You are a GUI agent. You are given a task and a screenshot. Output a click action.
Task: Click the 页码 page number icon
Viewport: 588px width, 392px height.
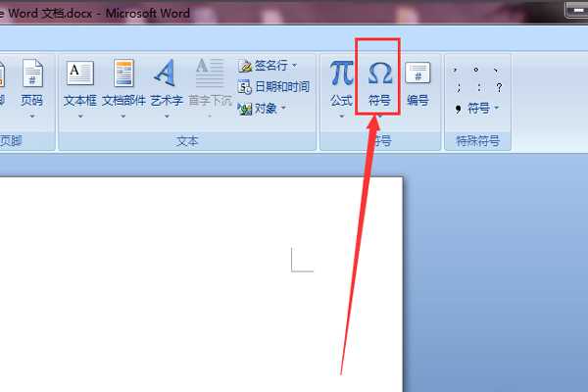tap(32, 76)
